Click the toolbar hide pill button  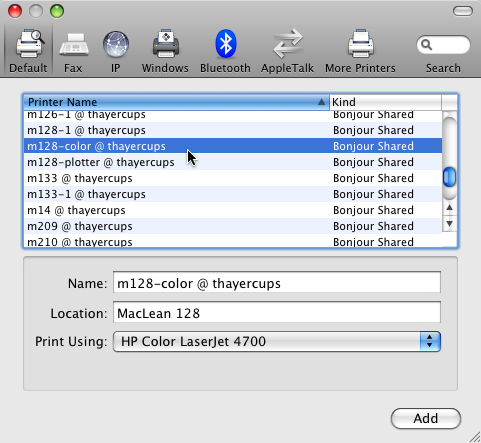point(463,11)
